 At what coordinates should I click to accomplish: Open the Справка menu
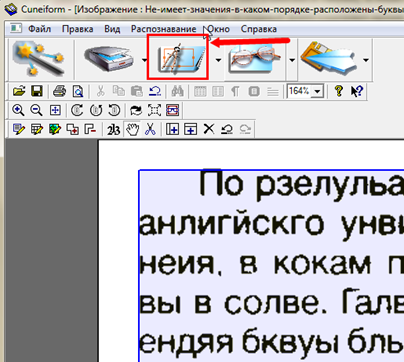point(259,29)
